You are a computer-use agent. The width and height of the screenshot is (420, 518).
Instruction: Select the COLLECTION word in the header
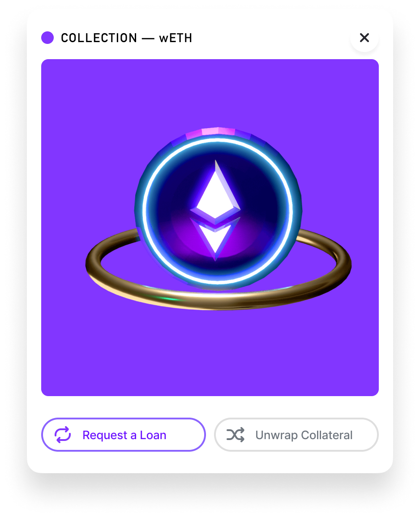click(x=99, y=38)
